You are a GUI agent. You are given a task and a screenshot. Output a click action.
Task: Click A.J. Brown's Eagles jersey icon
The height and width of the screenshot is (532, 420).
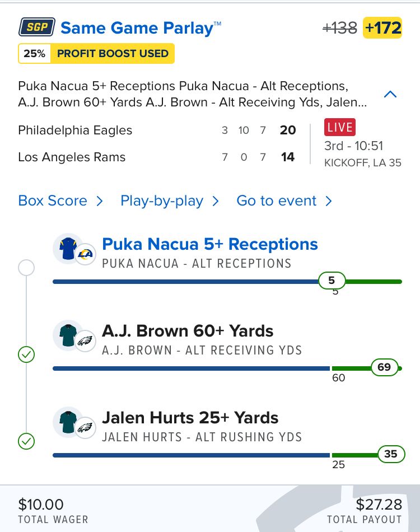tap(68, 335)
